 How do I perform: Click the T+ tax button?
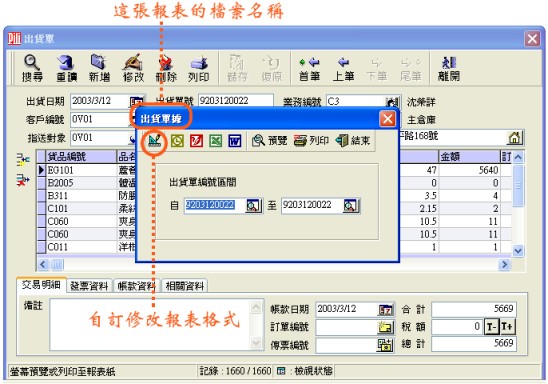point(507,327)
